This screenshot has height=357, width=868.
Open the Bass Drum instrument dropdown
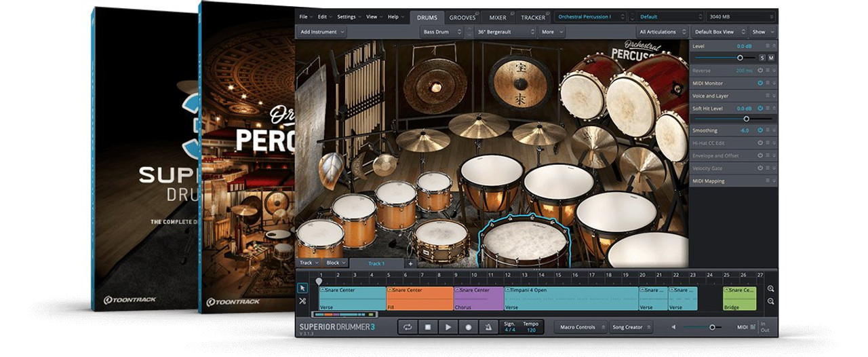tap(440, 32)
